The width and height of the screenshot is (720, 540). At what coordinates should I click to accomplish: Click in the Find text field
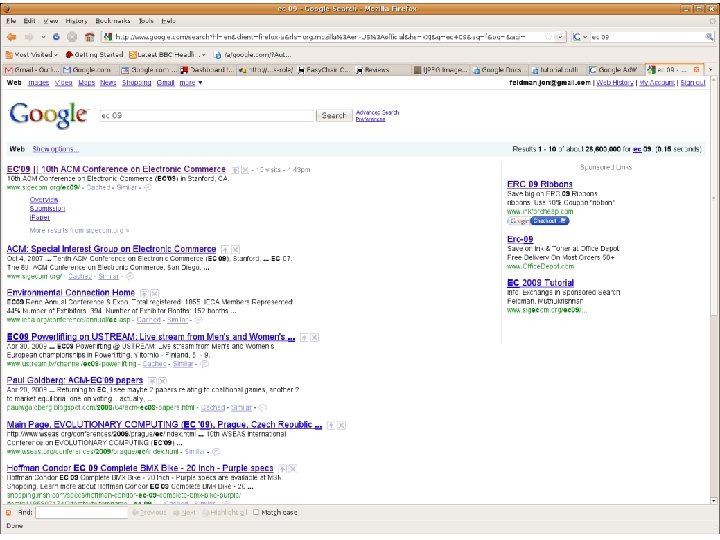tap(82, 512)
